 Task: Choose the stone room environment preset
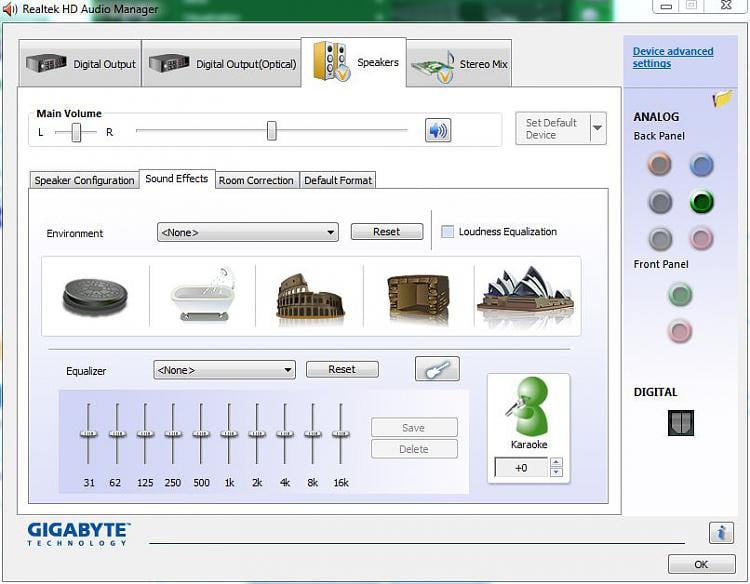pyautogui.click(x=419, y=297)
